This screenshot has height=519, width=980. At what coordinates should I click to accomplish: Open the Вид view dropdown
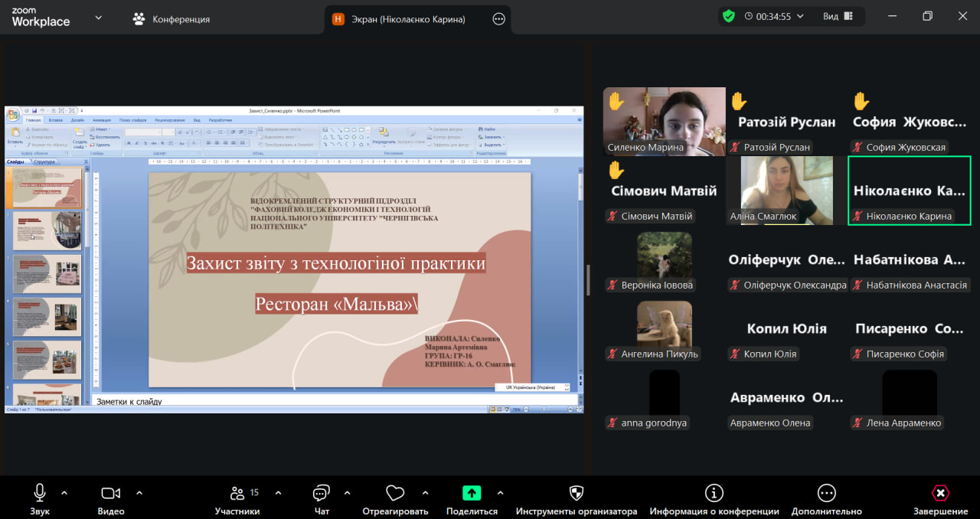[838, 16]
